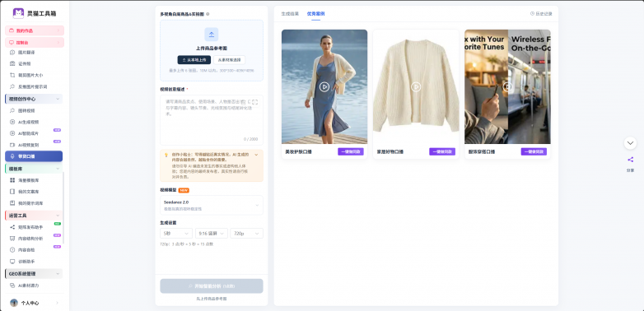
Task: Open the 海量模板库 grid icon
Action: [12, 180]
